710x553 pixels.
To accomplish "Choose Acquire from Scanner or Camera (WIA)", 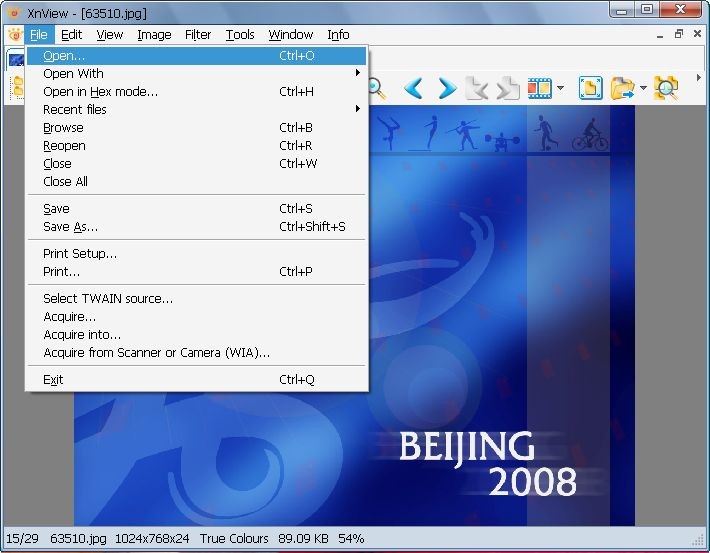I will [x=197, y=353].
